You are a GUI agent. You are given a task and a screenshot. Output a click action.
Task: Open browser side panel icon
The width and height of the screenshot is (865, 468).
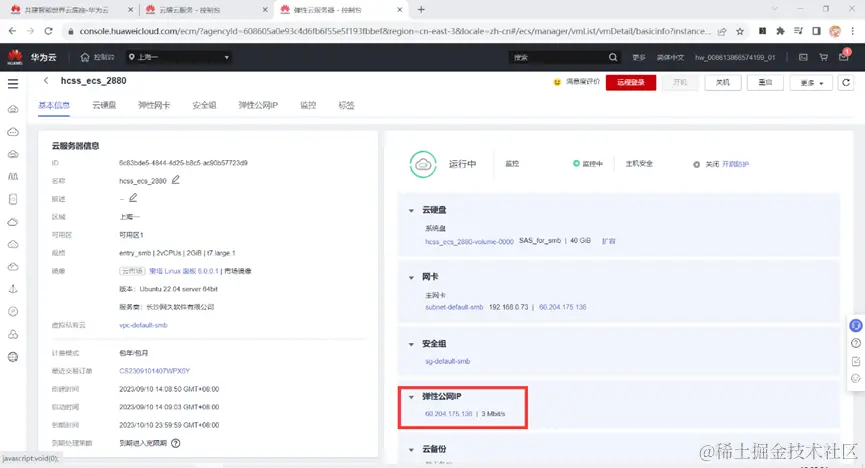coord(816,31)
